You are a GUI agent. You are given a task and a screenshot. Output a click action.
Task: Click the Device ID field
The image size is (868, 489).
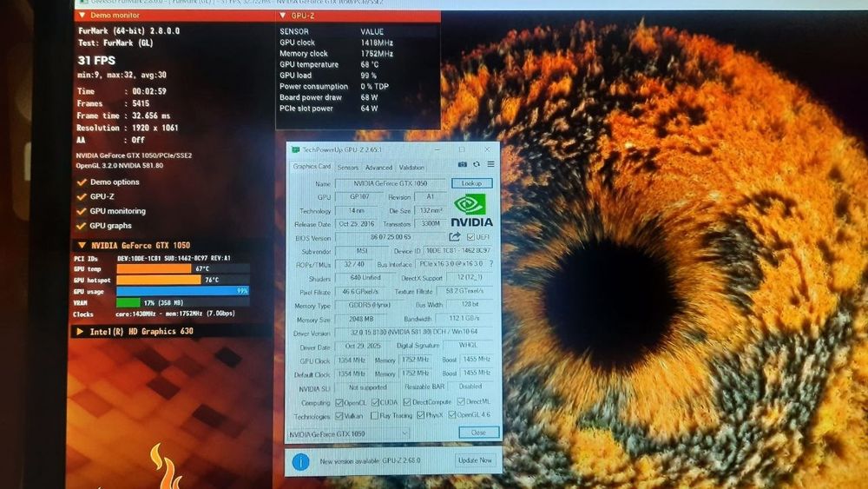[x=458, y=250]
